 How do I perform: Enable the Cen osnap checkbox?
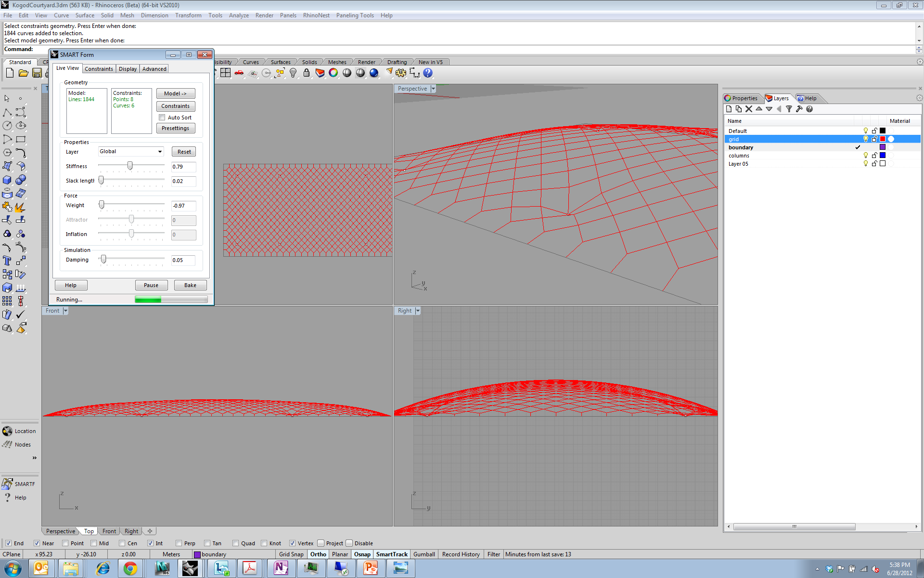tap(122, 543)
